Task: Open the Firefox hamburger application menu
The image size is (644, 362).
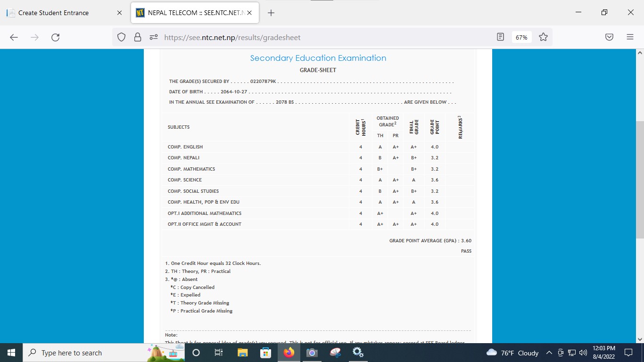Action: click(x=630, y=37)
